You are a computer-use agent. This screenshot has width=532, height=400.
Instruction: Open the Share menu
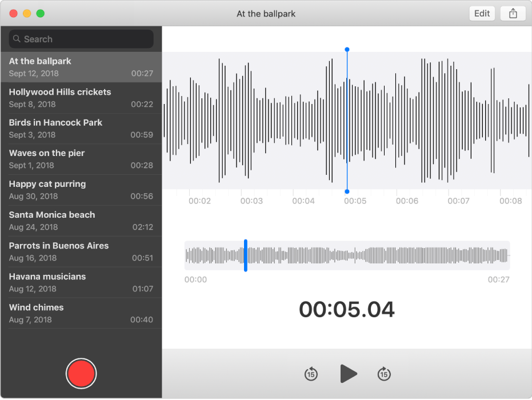coord(513,14)
